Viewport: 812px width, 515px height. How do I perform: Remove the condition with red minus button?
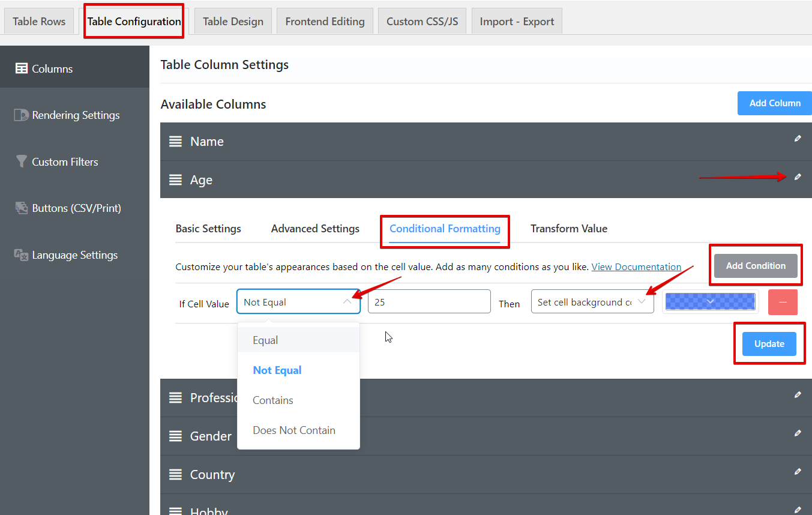(783, 302)
